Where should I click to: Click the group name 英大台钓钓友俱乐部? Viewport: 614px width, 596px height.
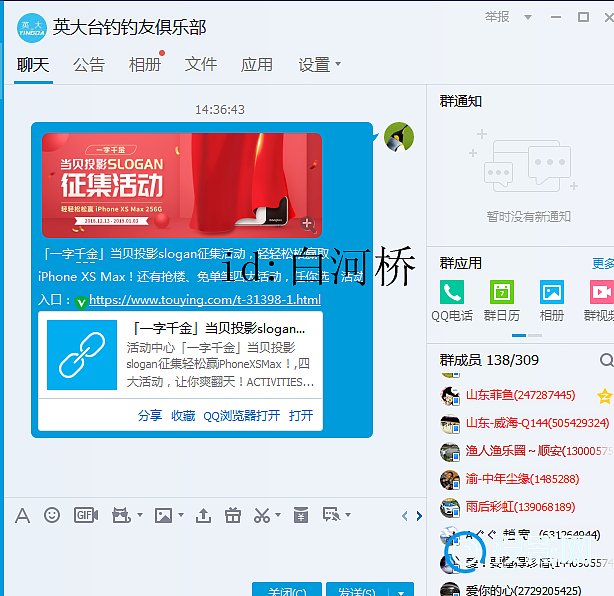click(x=130, y=27)
